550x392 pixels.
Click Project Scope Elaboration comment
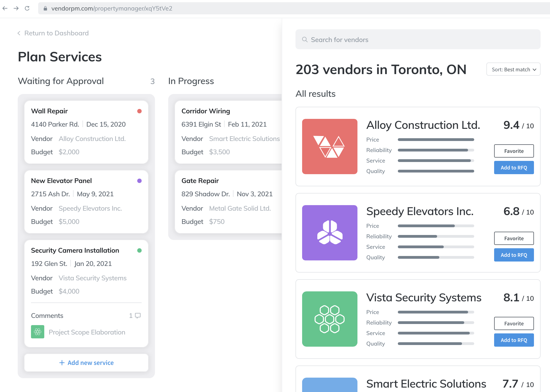click(87, 332)
